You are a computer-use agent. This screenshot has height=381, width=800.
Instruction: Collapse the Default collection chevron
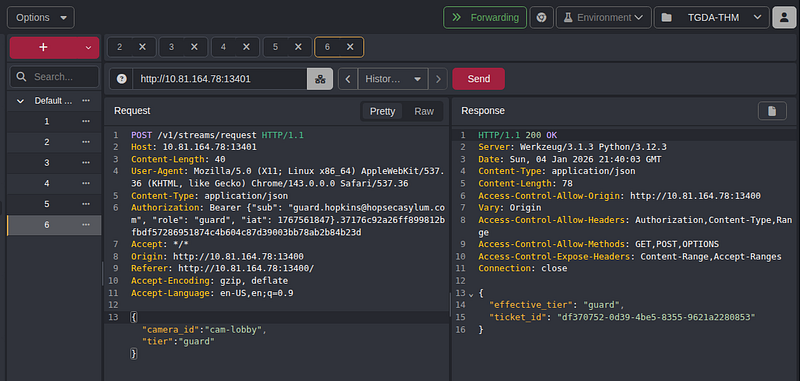[x=20, y=101]
